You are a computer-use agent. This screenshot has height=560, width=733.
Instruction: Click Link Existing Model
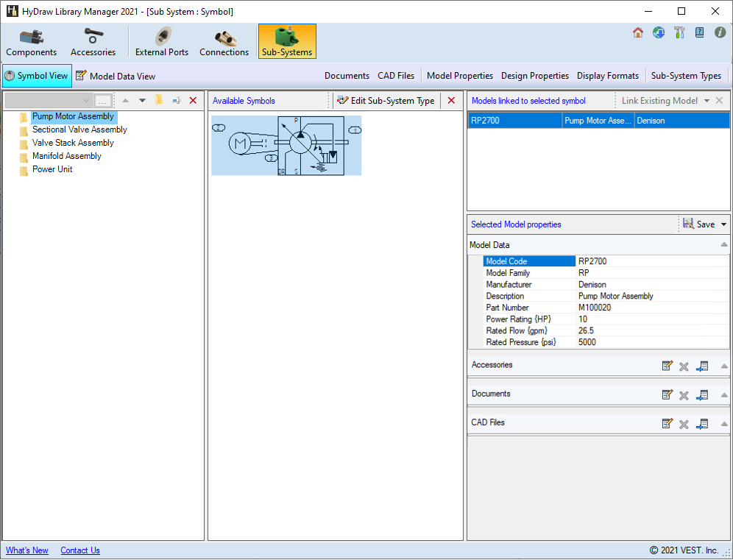click(659, 101)
